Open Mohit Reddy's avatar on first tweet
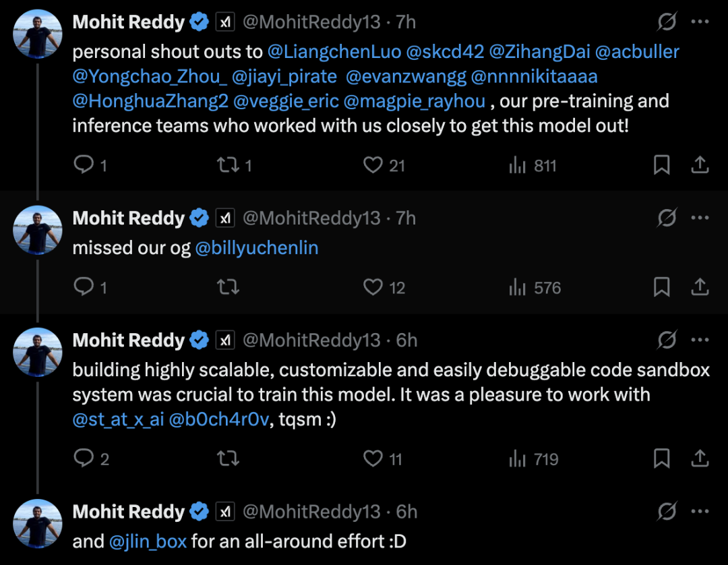This screenshot has height=565, width=728. coord(38,34)
